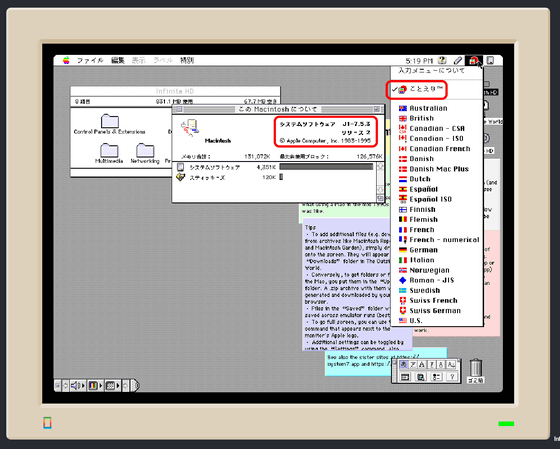Collapse Control Strip using end tab
The height and width of the screenshot is (449, 560).
tap(135, 386)
